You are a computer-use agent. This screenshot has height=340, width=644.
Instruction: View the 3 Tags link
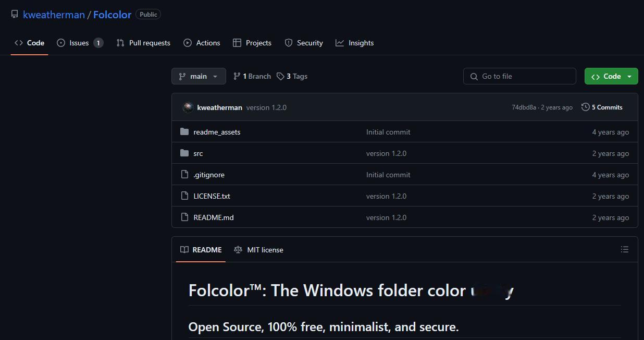pos(292,76)
